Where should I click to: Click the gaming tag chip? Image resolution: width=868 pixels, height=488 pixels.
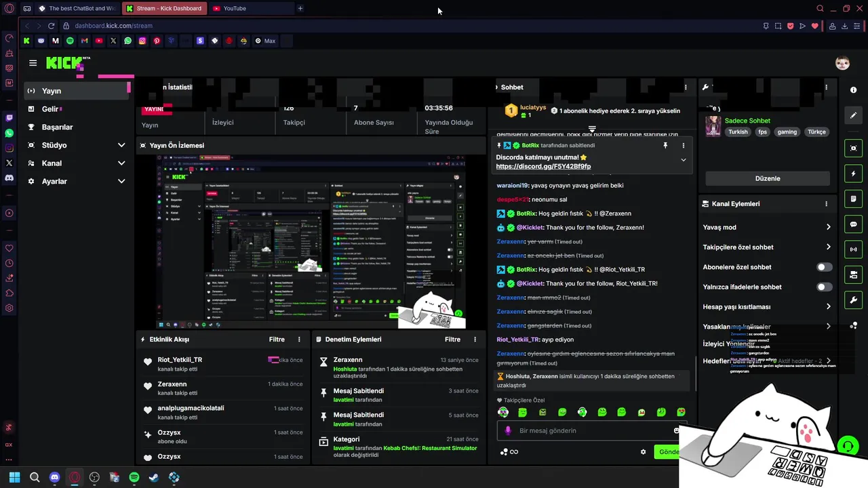(787, 132)
